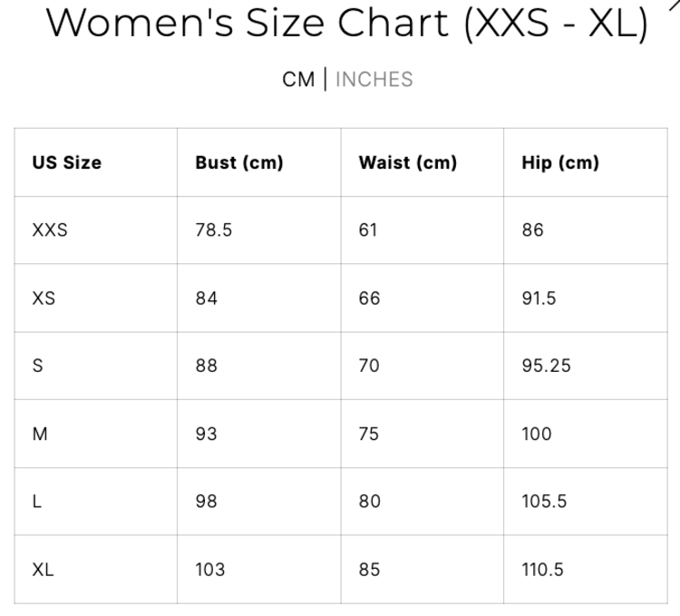Close the size chart via top-right icon

(x=673, y=5)
